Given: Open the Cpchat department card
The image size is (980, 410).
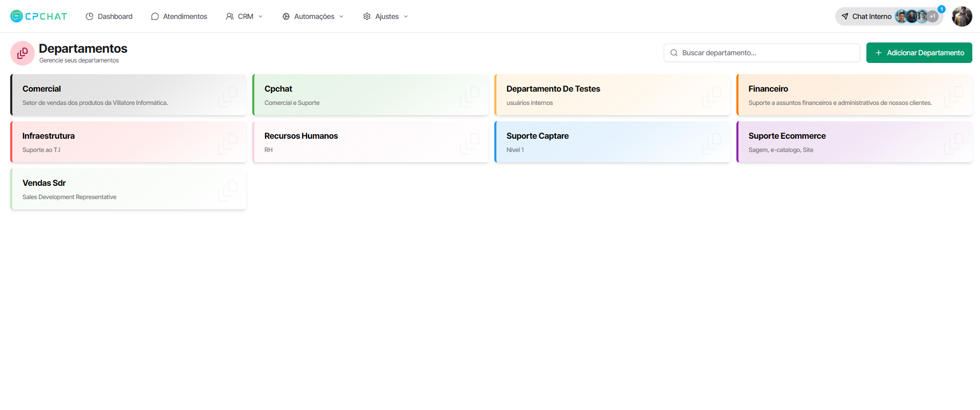Looking at the screenshot, I should (x=370, y=95).
